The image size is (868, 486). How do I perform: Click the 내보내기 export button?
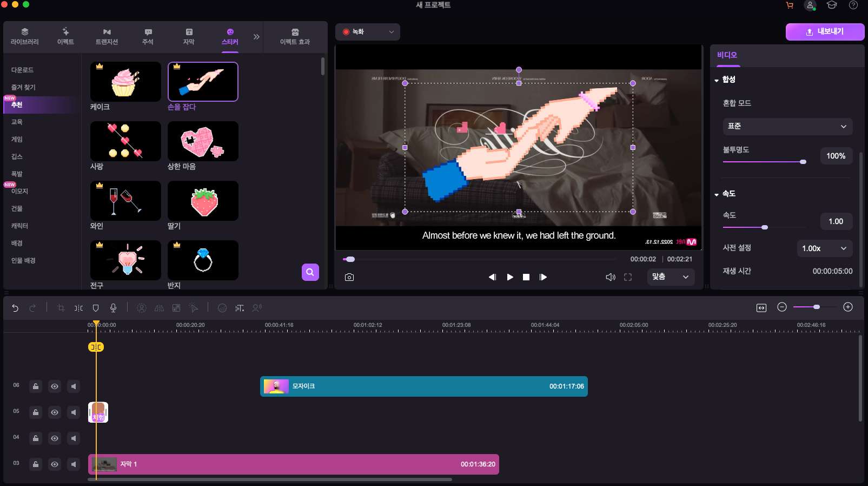pos(825,32)
